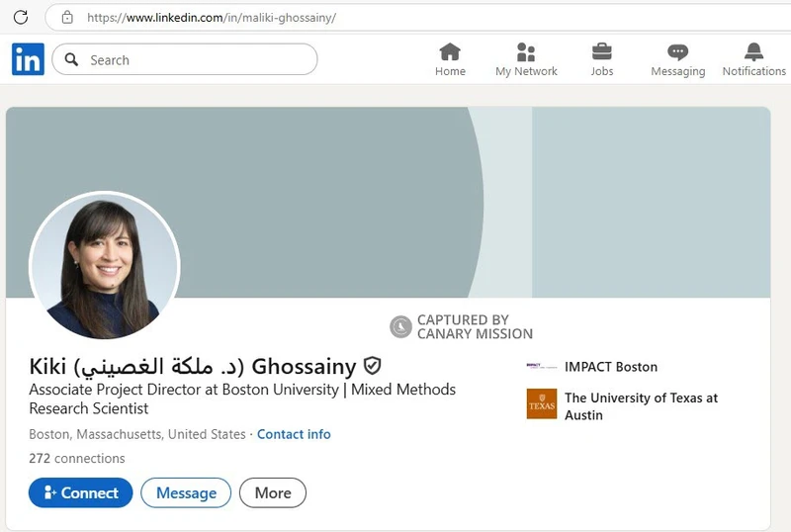Click the IMPACT Boston link
This screenshot has height=532, width=791.
coord(611,367)
